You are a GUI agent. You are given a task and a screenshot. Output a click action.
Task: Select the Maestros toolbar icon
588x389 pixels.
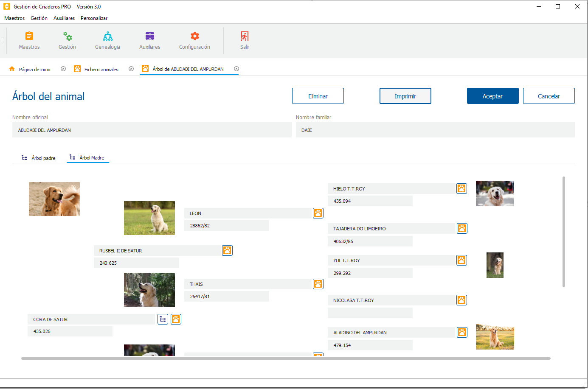click(x=29, y=40)
